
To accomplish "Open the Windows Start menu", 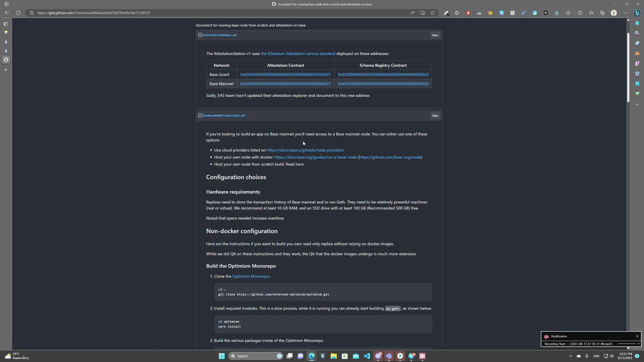I will (x=221, y=356).
